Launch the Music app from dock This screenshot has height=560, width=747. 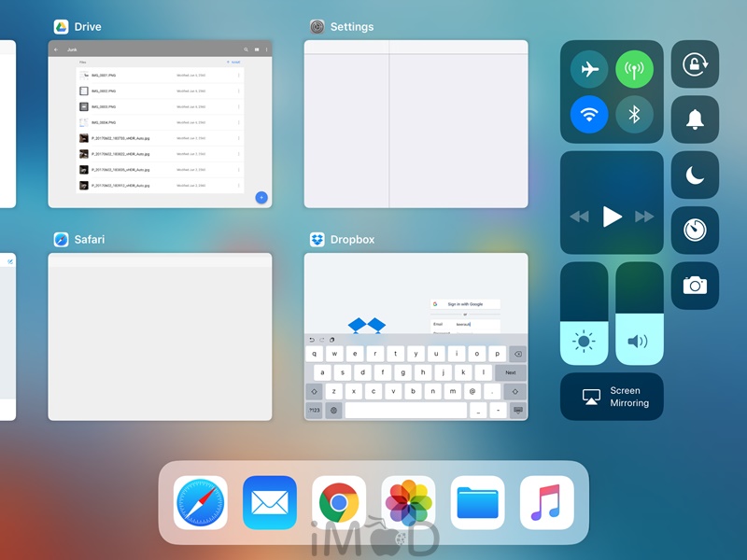coord(547,503)
